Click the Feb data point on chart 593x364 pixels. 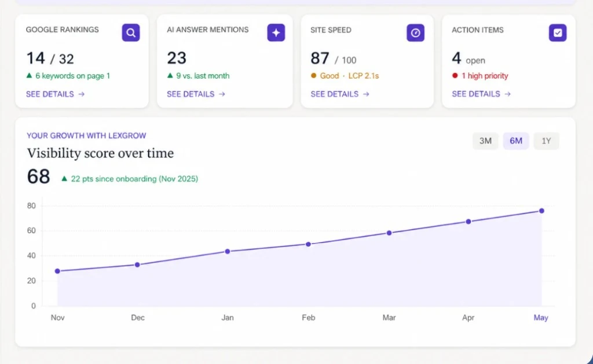[308, 244]
